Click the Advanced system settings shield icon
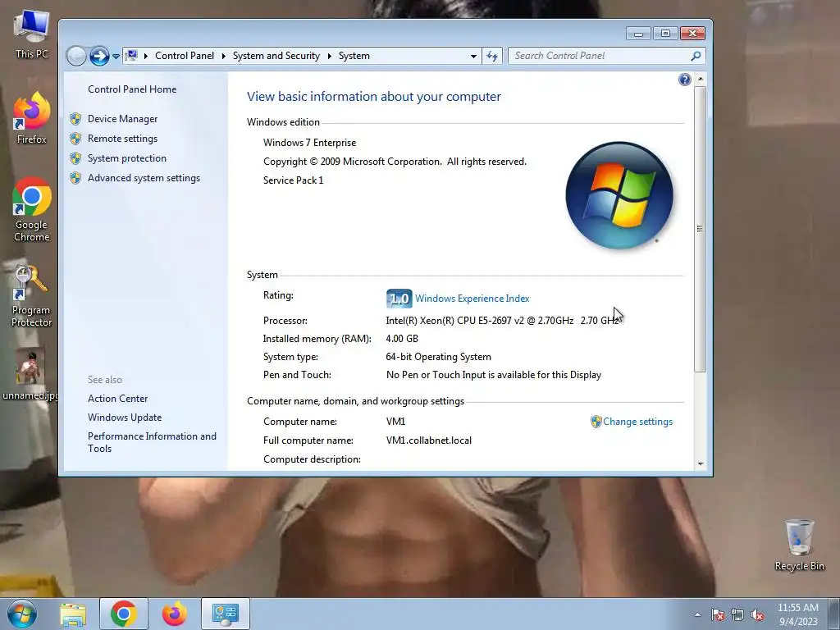 tap(75, 178)
